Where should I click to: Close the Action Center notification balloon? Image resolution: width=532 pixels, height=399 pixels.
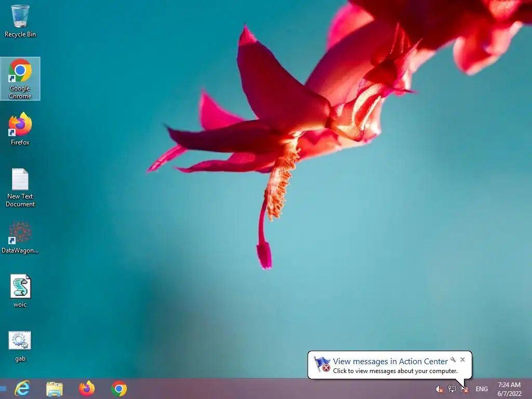(462, 360)
